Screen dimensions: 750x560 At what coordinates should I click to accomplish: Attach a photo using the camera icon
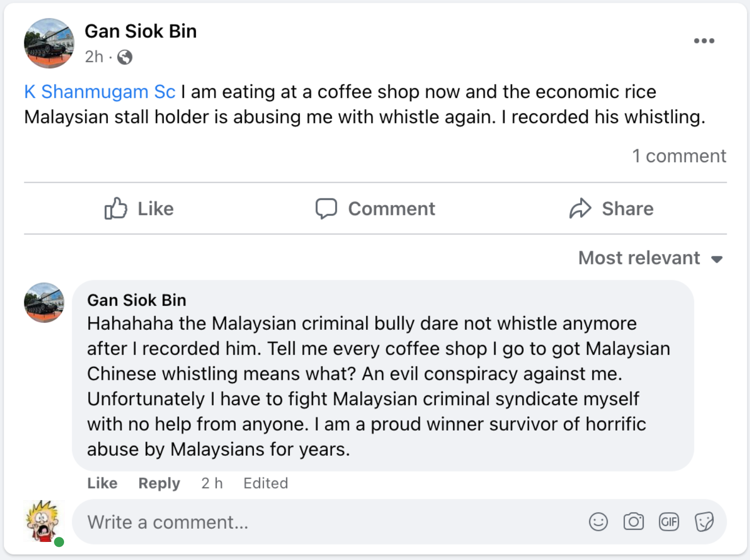click(634, 522)
